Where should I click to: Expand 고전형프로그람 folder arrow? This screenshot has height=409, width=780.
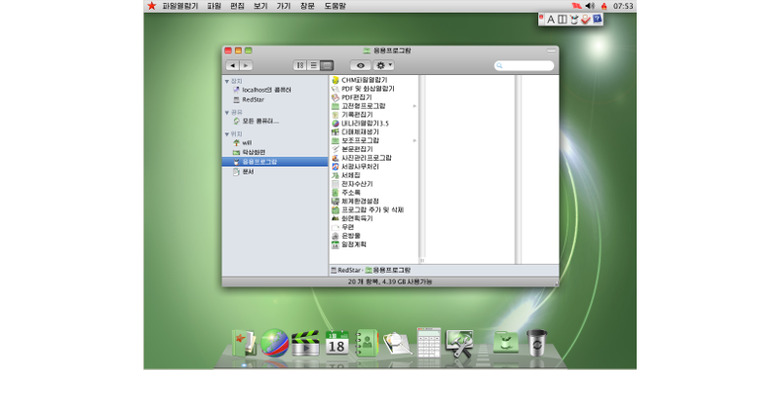click(414, 106)
